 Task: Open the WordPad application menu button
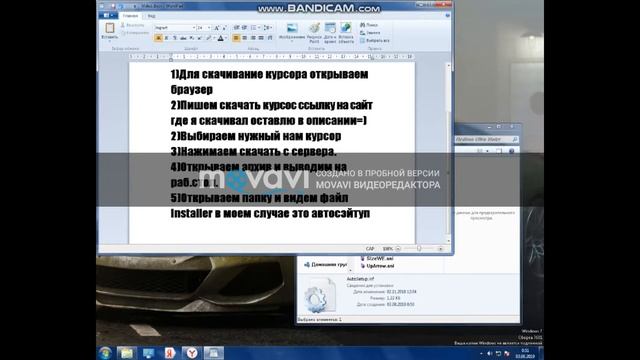pos(108,16)
